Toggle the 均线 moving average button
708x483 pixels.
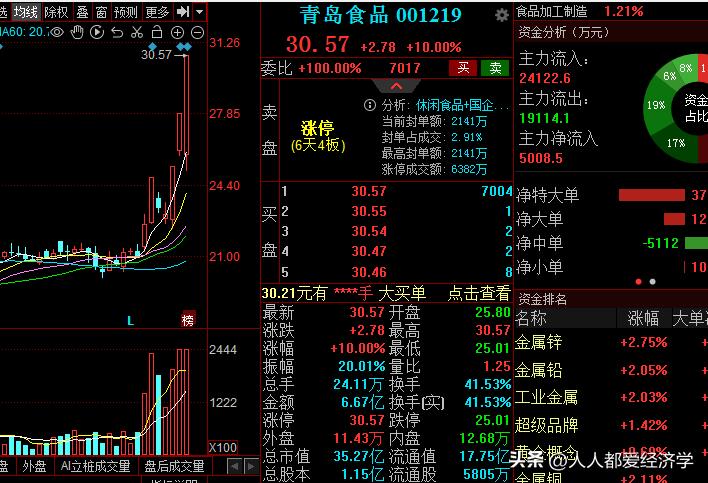click(x=26, y=12)
